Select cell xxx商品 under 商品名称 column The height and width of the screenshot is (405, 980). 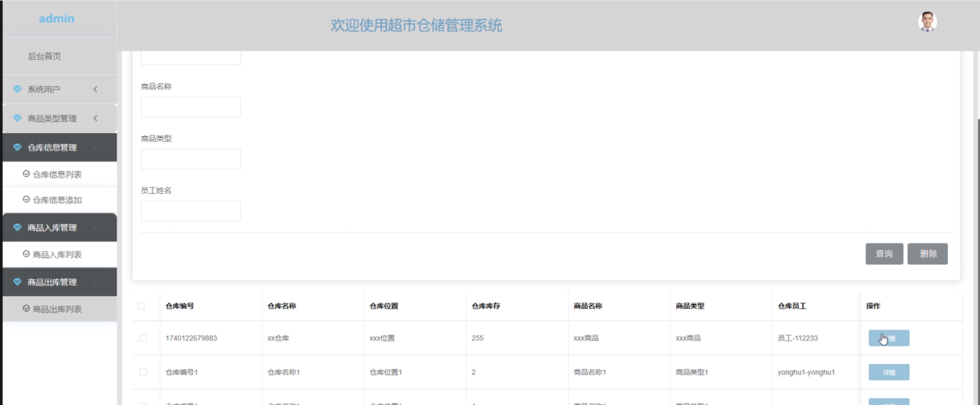(x=587, y=338)
